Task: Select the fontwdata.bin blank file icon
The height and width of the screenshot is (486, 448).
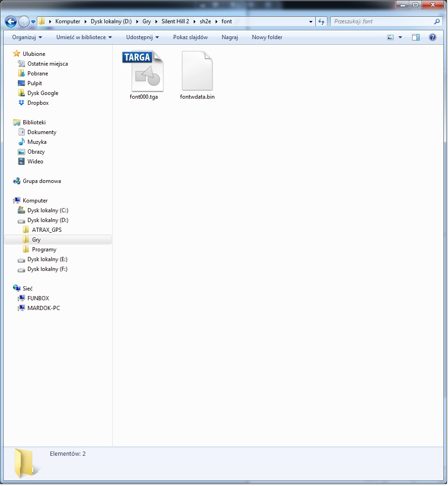Action: [197, 71]
